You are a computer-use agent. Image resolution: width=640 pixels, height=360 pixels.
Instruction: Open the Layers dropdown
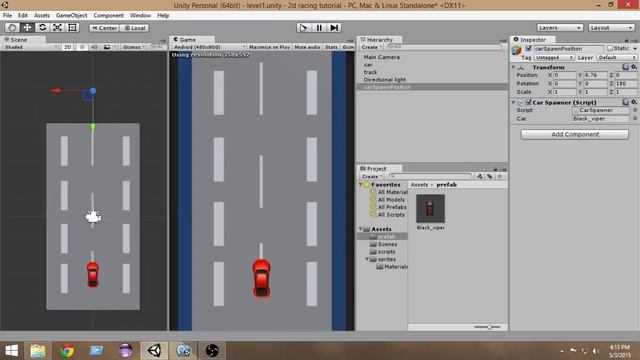(x=560, y=27)
